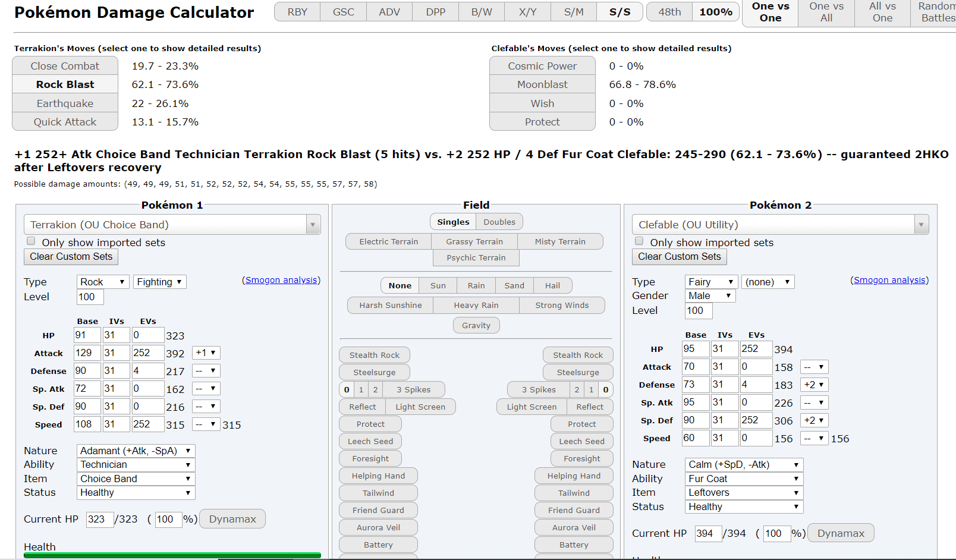Select the RBY generation tab
This screenshot has height=560, width=956.
297,12
